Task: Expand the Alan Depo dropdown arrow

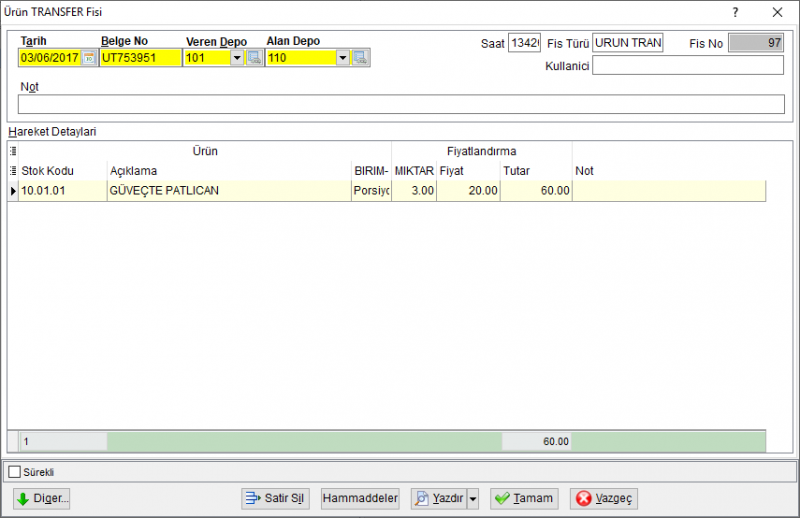Action: click(x=343, y=58)
